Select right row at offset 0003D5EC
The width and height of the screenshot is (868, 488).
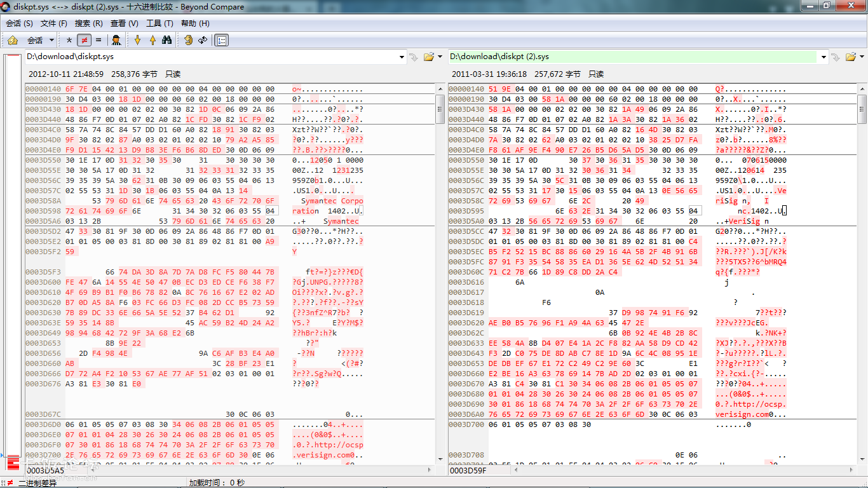653,252
